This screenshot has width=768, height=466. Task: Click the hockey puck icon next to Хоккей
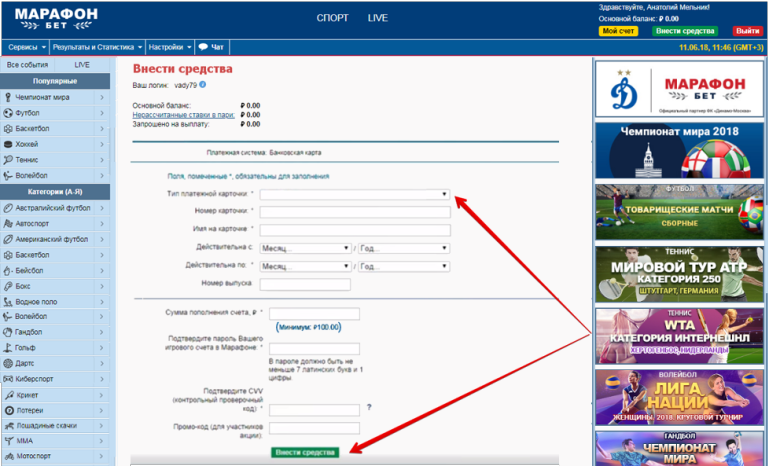click(x=8, y=144)
